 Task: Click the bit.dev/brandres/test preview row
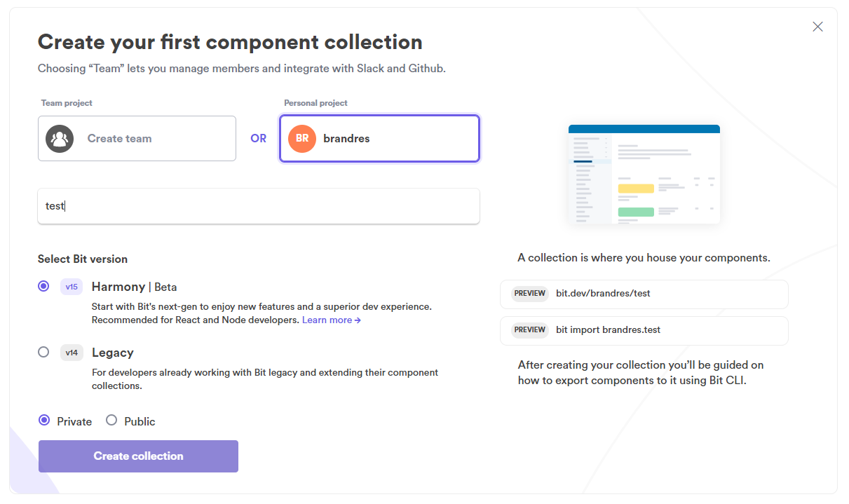[x=644, y=293]
